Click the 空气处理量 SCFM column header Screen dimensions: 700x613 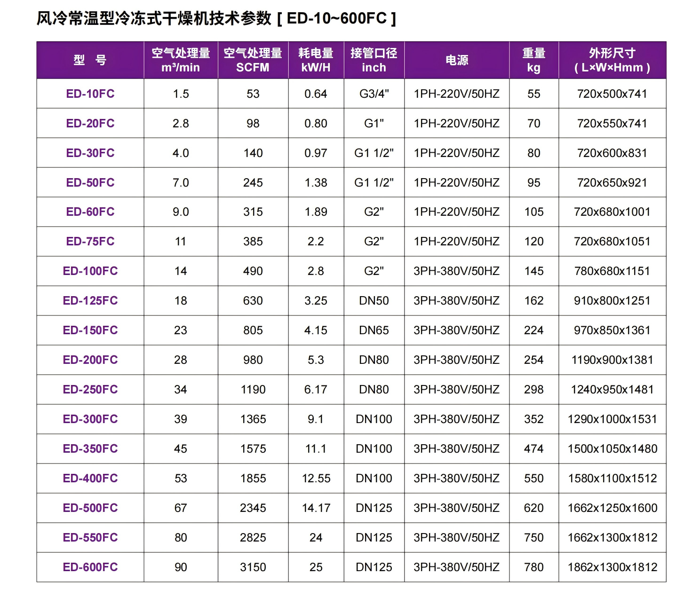[253, 60]
